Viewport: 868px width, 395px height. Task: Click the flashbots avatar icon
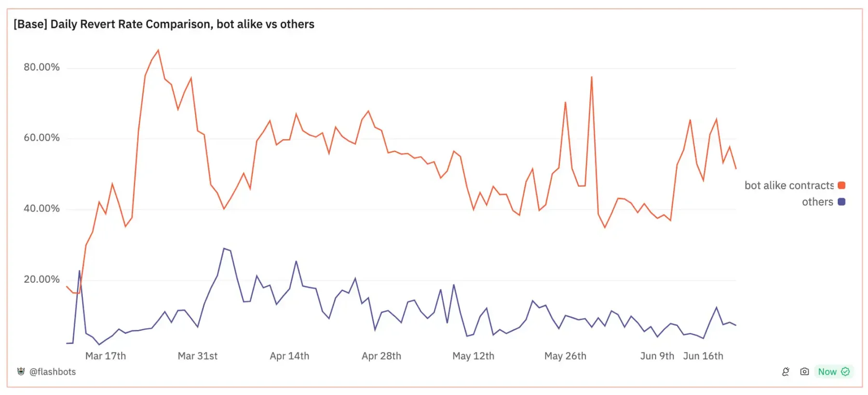point(21,371)
